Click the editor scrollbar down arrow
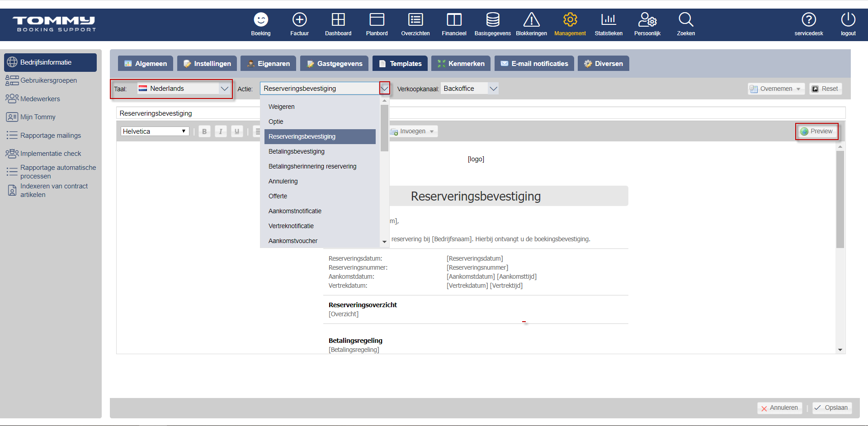The height and width of the screenshot is (426, 868). pyautogui.click(x=840, y=350)
